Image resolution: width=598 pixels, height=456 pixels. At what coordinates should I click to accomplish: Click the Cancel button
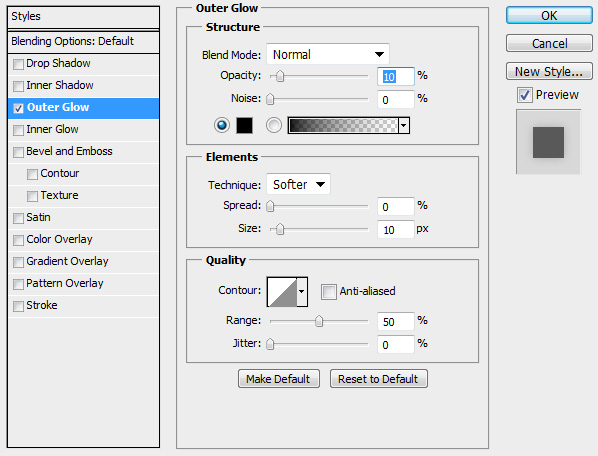click(549, 43)
